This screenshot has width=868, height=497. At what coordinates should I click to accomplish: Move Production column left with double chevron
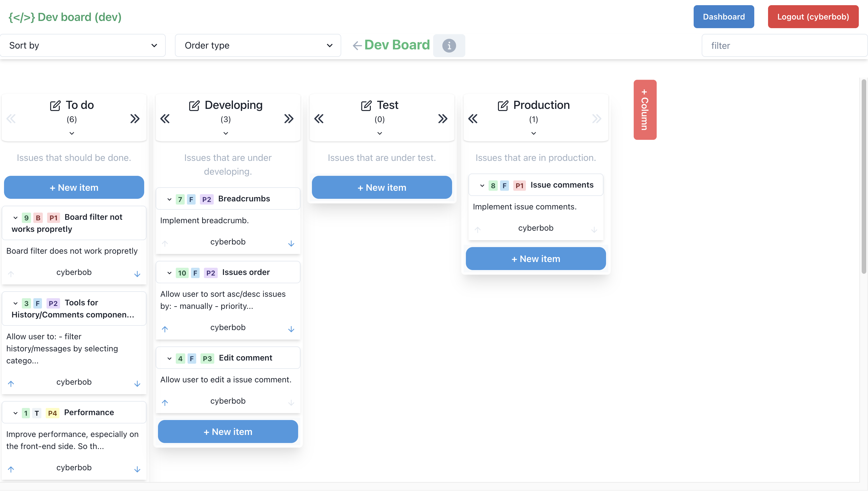[x=473, y=119]
